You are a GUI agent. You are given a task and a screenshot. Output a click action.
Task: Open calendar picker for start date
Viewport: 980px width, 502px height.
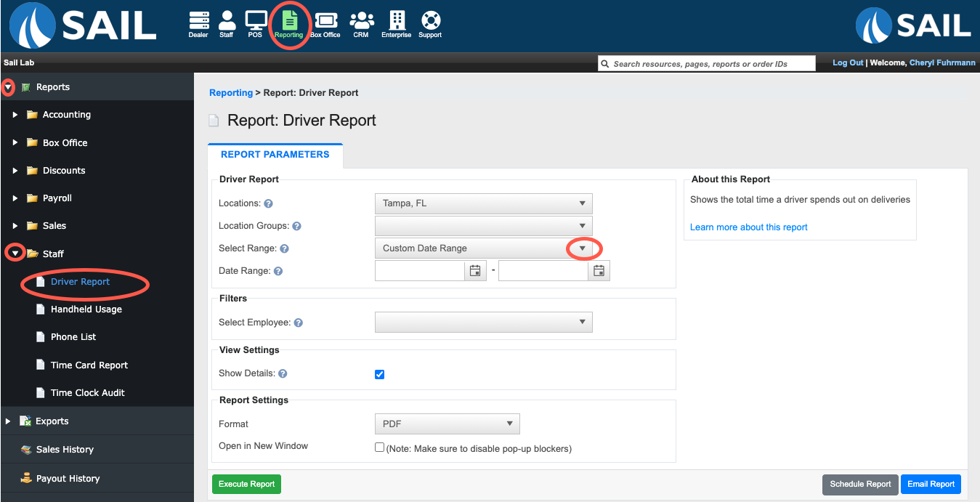[475, 271]
